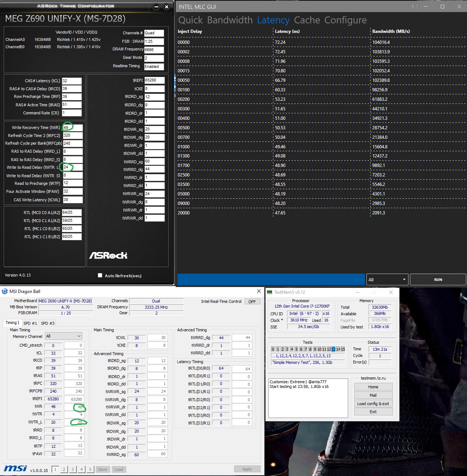Click the CAS# Latency (tCL) field in ASRock
Image resolution: width=467 pixels, height=476 pixels.
[72, 81]
